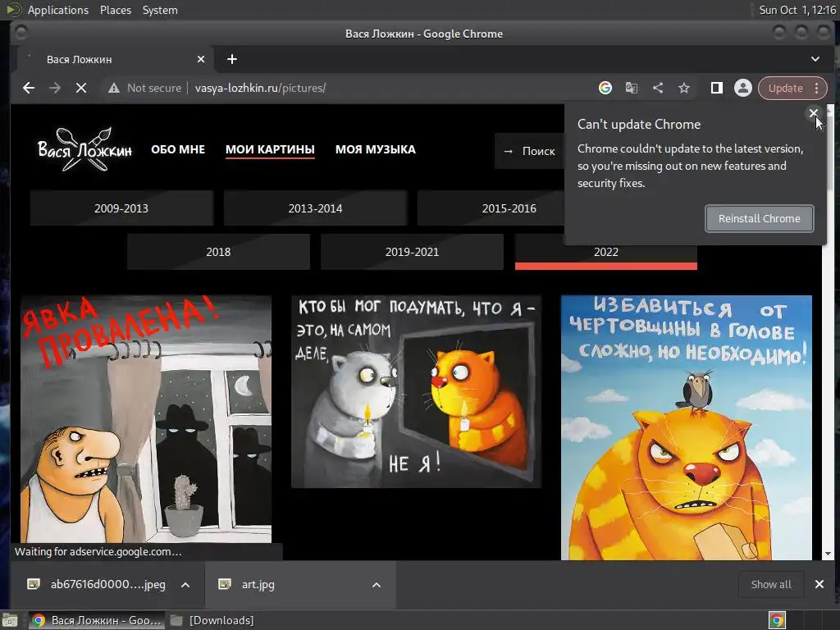Click the page scrollbar down arrow
The width and height of the screenshot is (840, 630).
(x=829, y=554)
